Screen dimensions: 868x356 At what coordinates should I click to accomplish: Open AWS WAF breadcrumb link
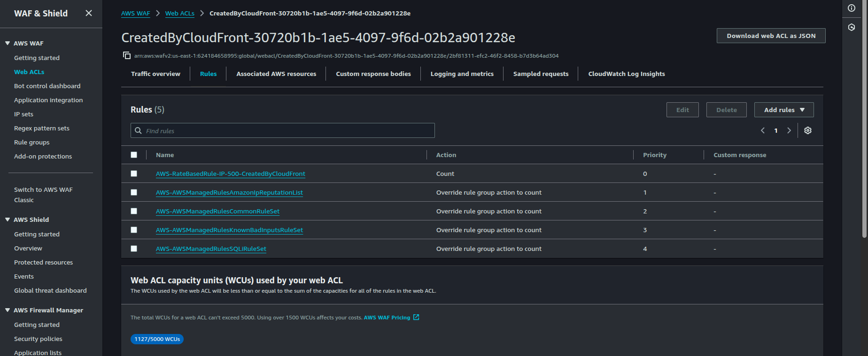(136, 13)
